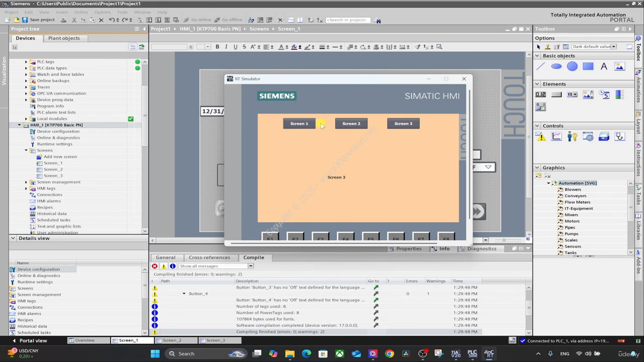Collapse the Basic objects toolbox section

537,56
